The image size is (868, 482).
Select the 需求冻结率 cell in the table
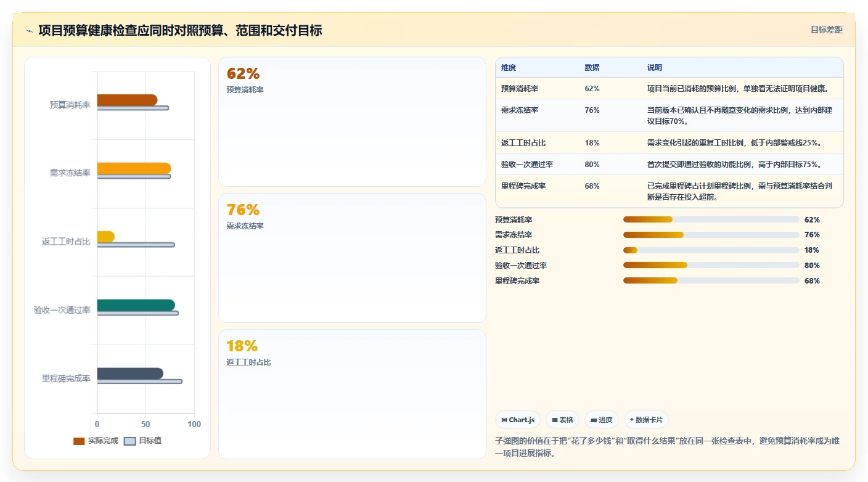tap(520, 110)
